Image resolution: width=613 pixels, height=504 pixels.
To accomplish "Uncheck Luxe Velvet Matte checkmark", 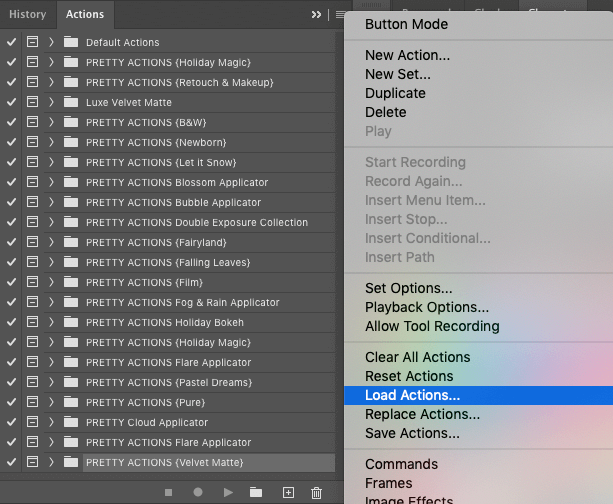I will (11, 102).
